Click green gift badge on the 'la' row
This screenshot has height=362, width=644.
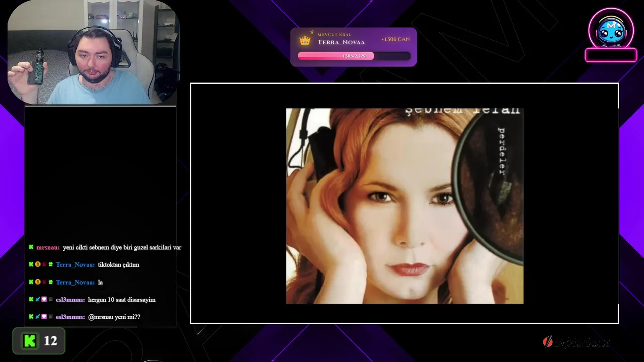[x=50, y=282]
